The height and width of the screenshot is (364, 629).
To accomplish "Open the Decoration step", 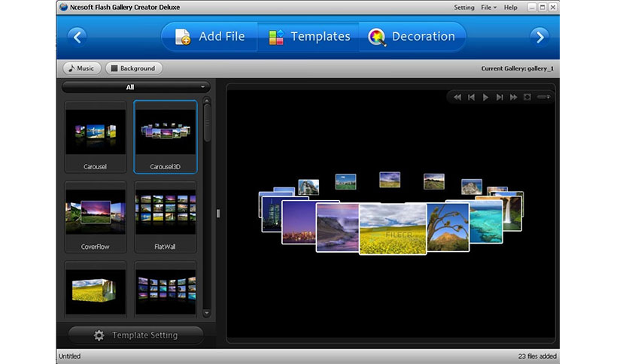I will (412, 37).
